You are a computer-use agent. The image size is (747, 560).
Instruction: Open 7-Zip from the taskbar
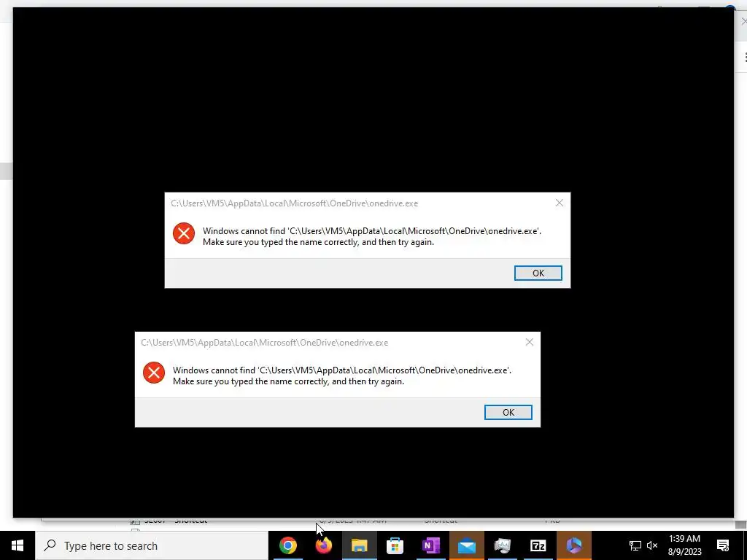[x=538, y=545]
